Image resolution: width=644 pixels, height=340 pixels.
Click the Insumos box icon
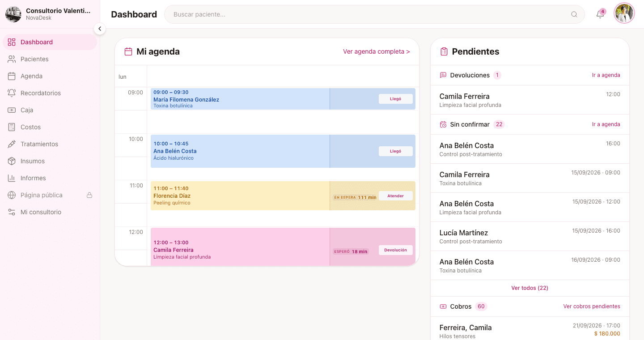pos(12,161)
